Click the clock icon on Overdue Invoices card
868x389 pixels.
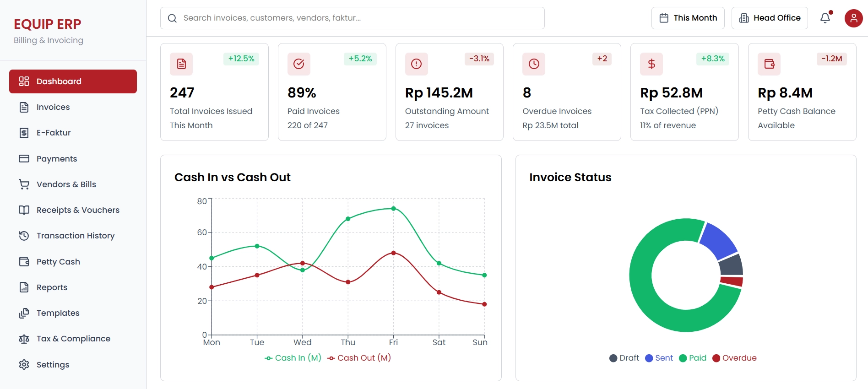[x=534, y=64]
